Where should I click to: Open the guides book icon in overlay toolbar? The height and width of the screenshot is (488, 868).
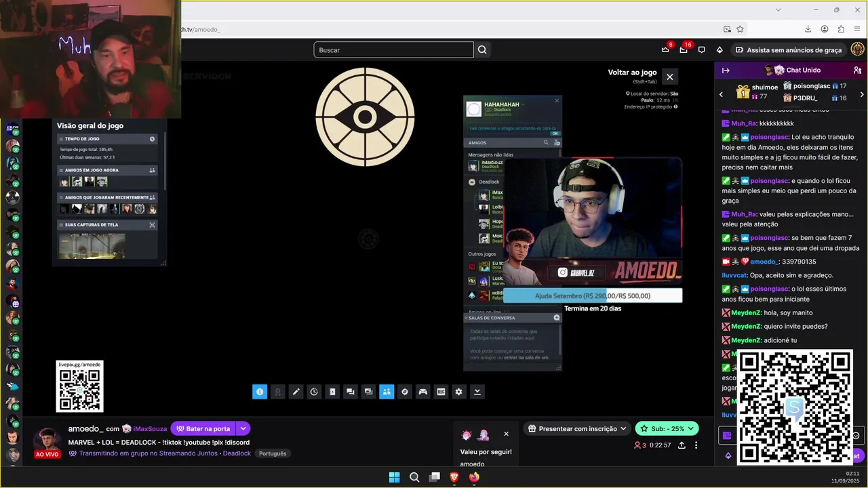coord(332,392)
